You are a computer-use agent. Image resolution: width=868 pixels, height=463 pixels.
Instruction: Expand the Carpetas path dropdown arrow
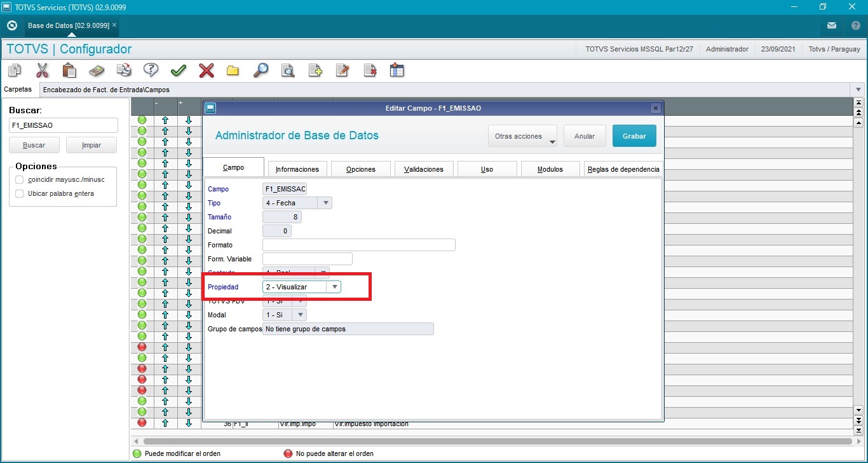tap(858, 90)
